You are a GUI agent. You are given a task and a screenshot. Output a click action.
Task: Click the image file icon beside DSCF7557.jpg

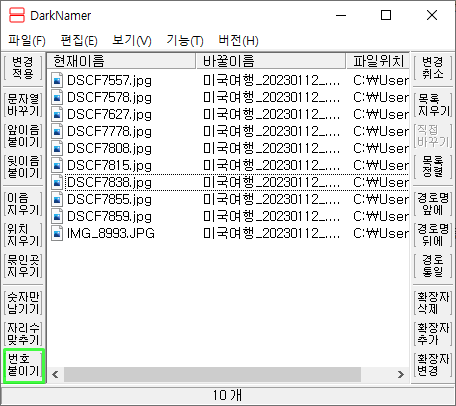[x=57, y=80]
